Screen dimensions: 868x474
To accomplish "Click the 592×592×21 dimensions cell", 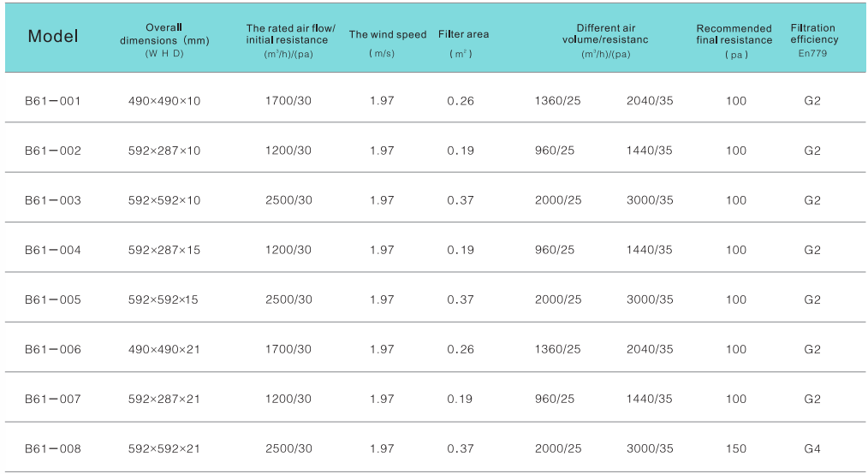I will pos(164,448).
